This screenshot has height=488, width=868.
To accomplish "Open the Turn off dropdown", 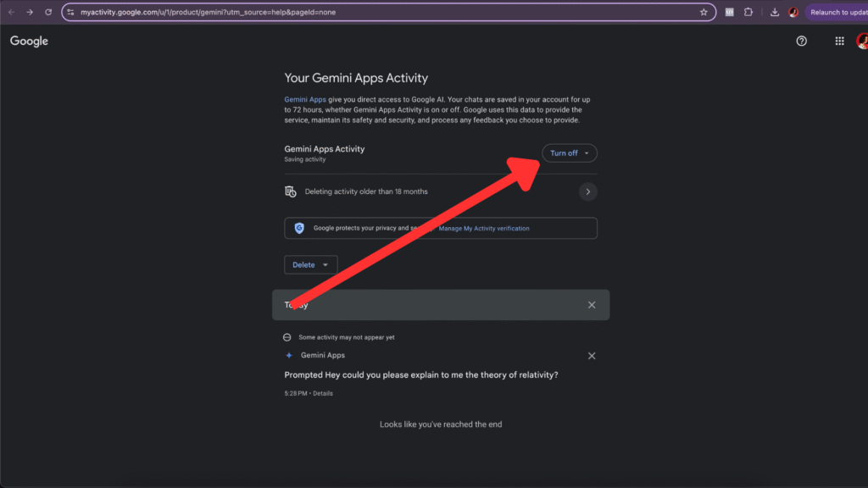I will pos(569,153).
